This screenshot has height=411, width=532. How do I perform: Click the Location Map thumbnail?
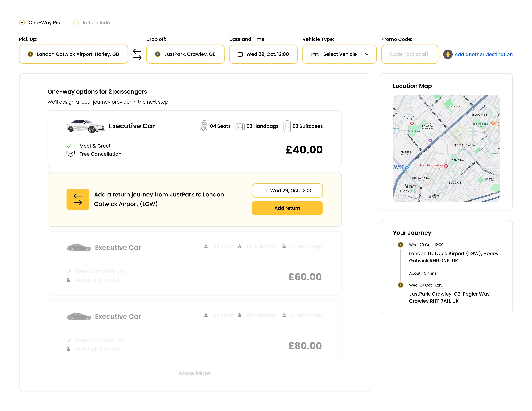coord(446,148)
